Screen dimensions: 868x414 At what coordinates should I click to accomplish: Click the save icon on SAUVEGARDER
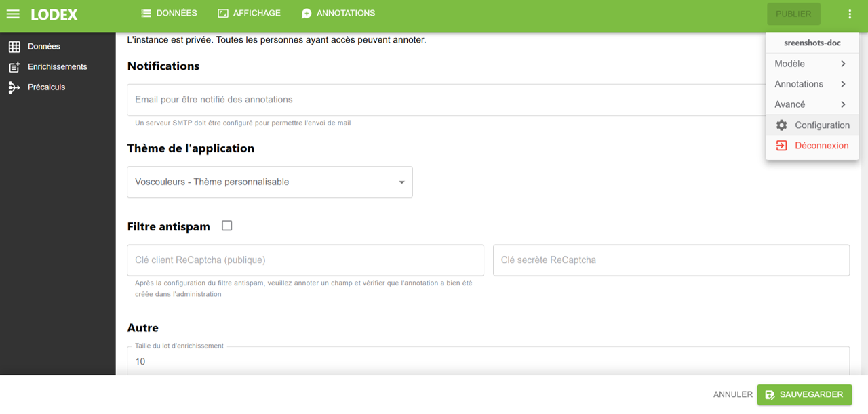(770, 394)
